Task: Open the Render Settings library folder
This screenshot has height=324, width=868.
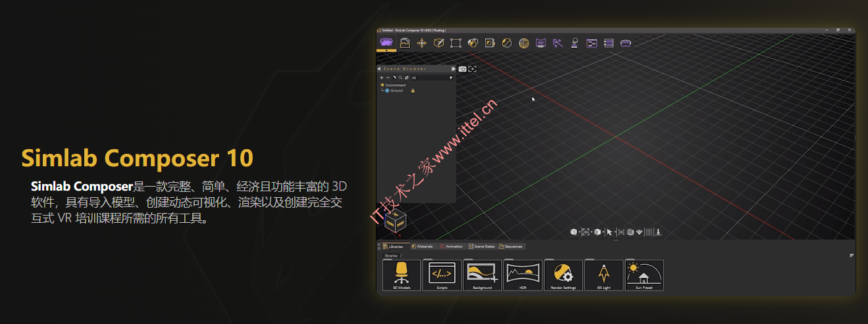Action: (563, 275)
